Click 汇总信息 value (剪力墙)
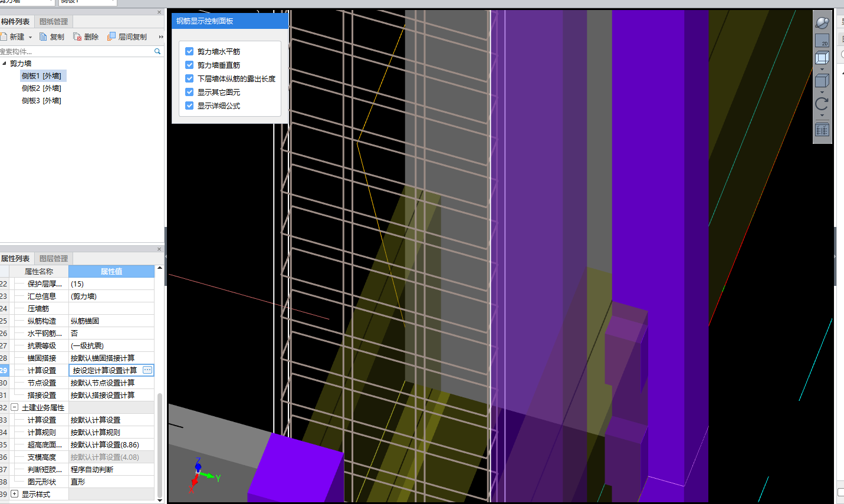 click(x=111, y=296)
